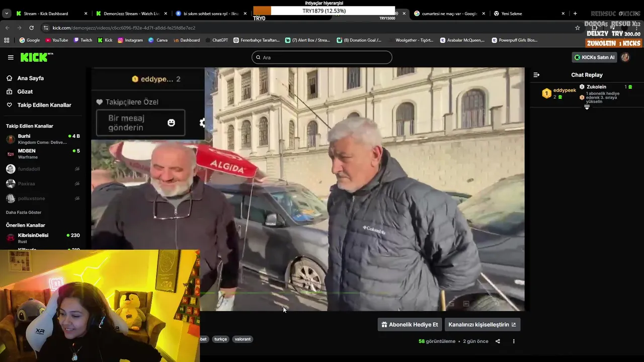Open Instagram bookmark
This screenshot has width=644, height=362.
(x=130, y=40)
